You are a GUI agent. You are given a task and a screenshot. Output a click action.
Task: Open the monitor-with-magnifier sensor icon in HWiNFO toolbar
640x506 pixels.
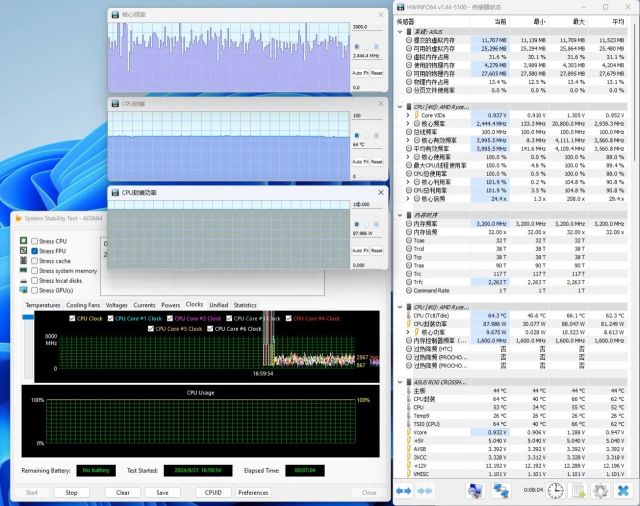click(475, 490)
